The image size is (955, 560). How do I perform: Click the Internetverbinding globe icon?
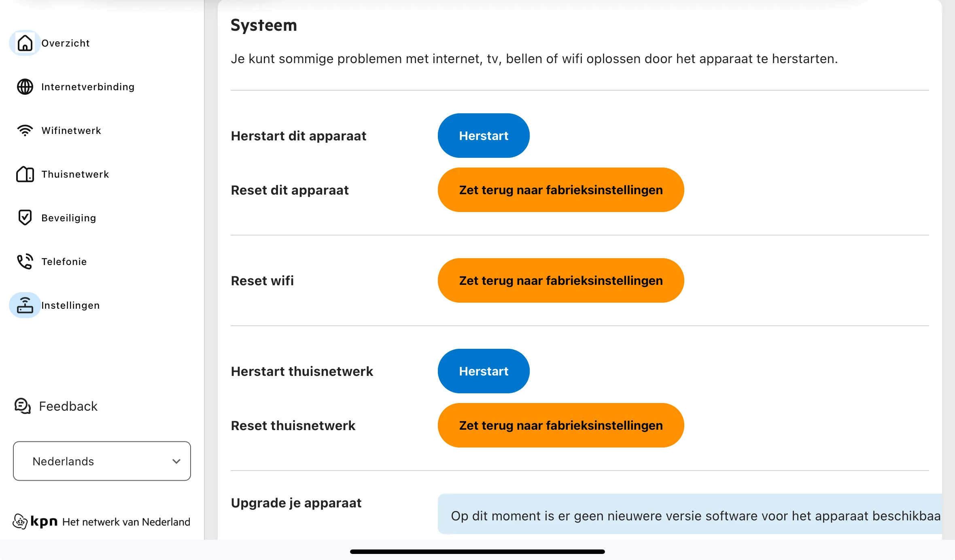point(25,87)
